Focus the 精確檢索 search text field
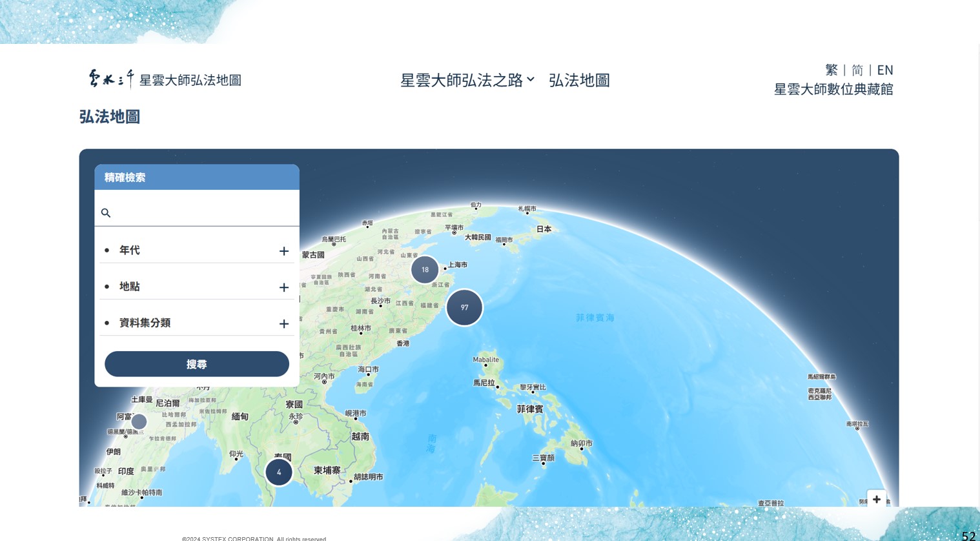This screenshot has width=980, height=541. 197,212
